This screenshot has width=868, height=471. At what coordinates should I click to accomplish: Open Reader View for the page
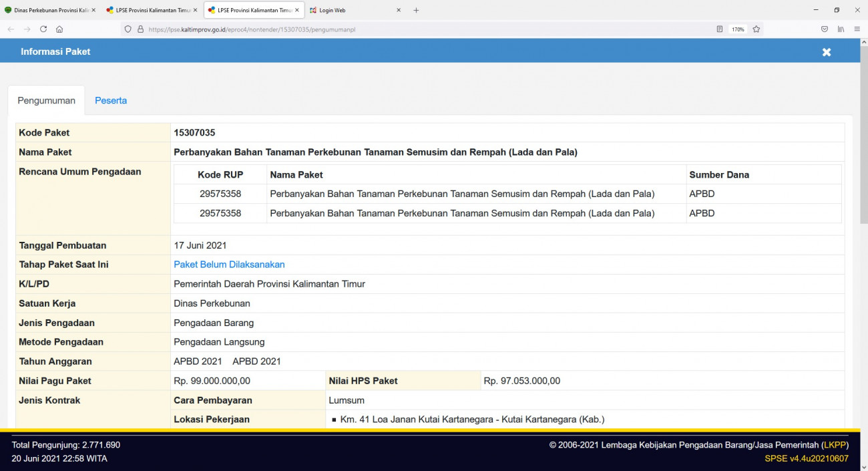[720, 29]
